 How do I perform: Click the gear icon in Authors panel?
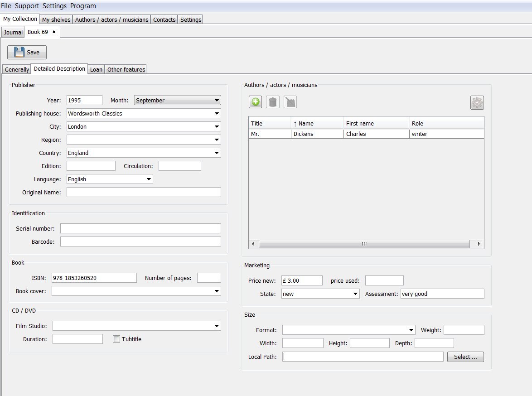tap(477, 103)
